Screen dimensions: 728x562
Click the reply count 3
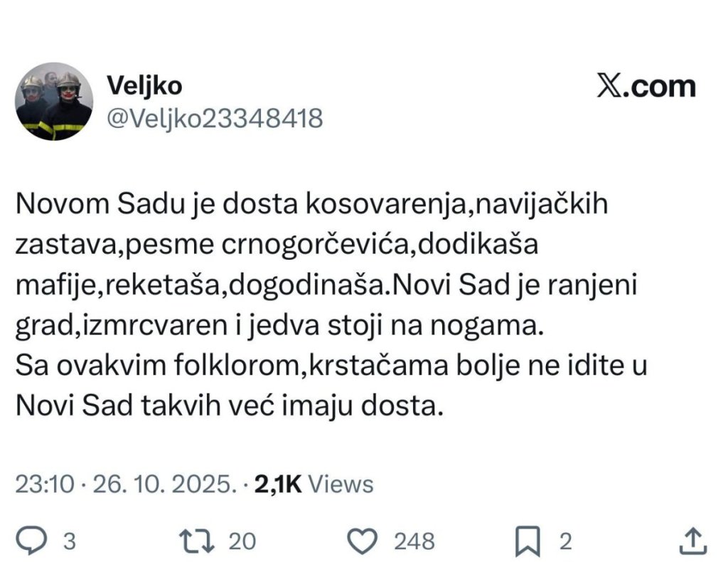click(x=70, y=541)
